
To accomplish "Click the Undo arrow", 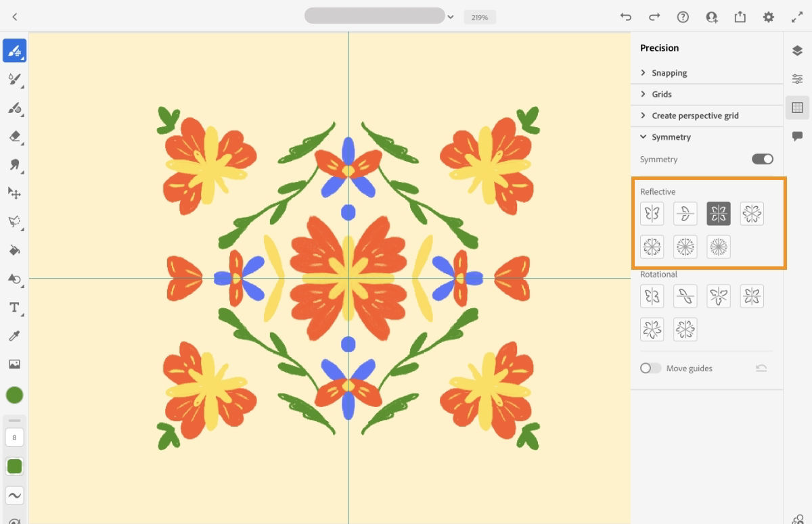I will tap(625, 17).
